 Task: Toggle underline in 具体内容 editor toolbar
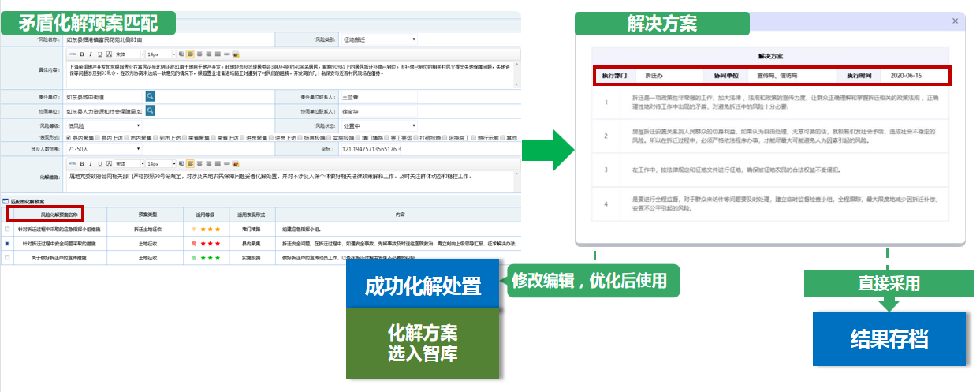pyautogui.click(x=99, y=54)
